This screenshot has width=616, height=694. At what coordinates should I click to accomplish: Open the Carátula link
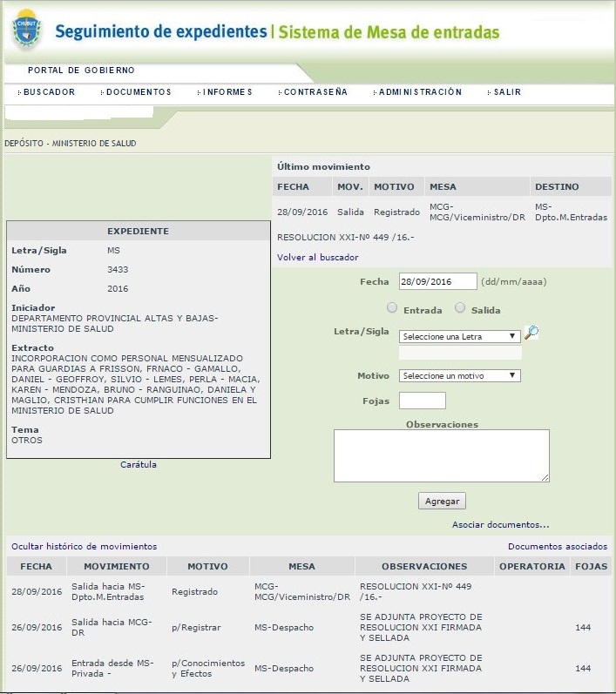(139, 464)
